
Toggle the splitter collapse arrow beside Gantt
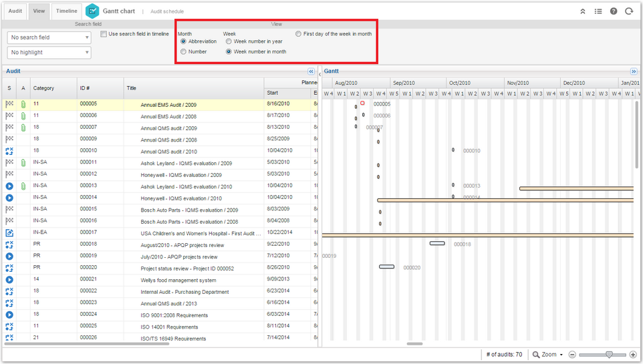coord(320,74)
